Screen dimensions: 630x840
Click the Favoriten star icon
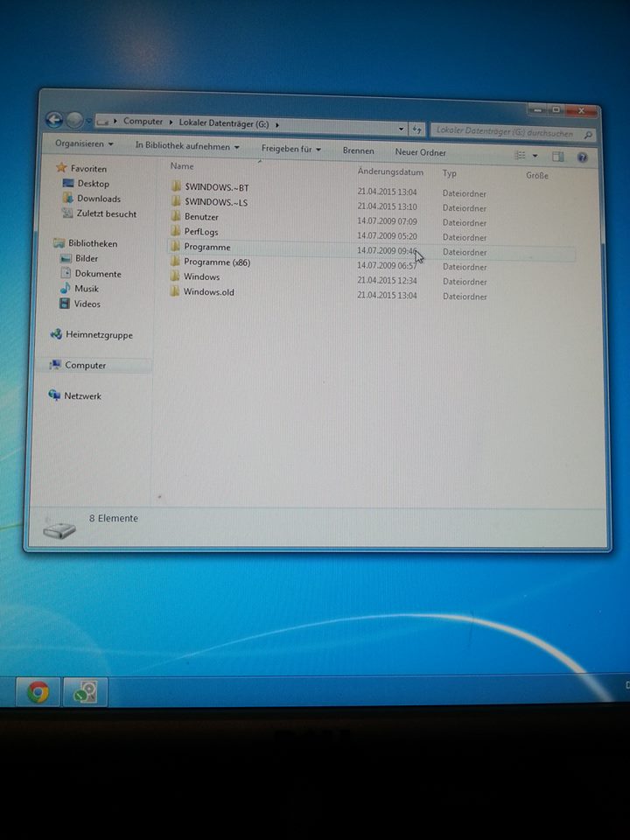pos(61,168)
